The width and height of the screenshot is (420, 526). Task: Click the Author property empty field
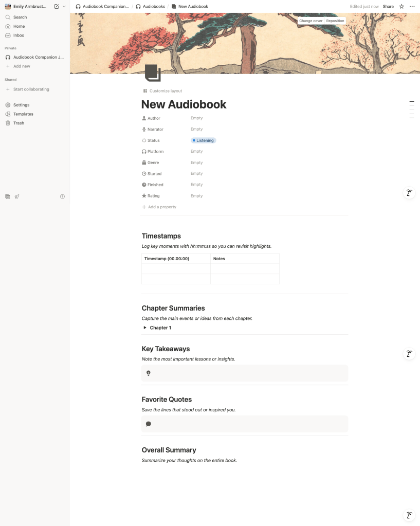tap(197, 118)
